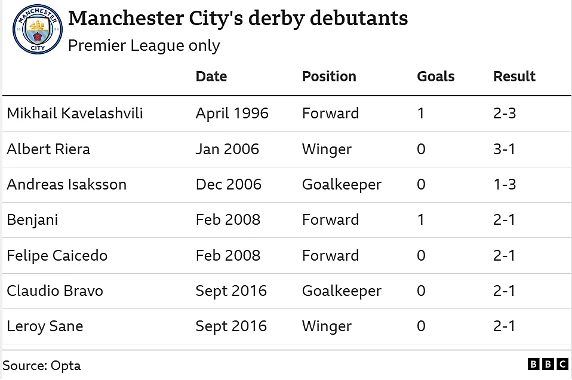
Task: Click the 2-3 result for Kavelashvili
Action: pos(505,113)
